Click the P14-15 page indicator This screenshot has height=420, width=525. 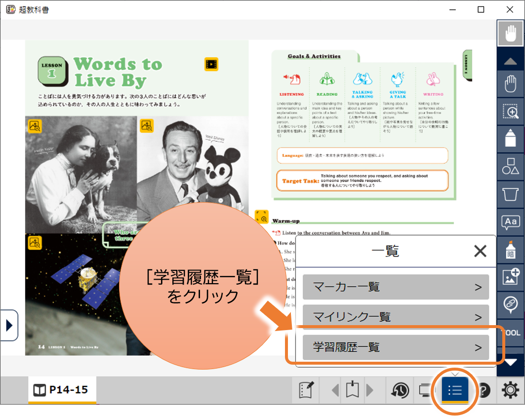[62, 390]
